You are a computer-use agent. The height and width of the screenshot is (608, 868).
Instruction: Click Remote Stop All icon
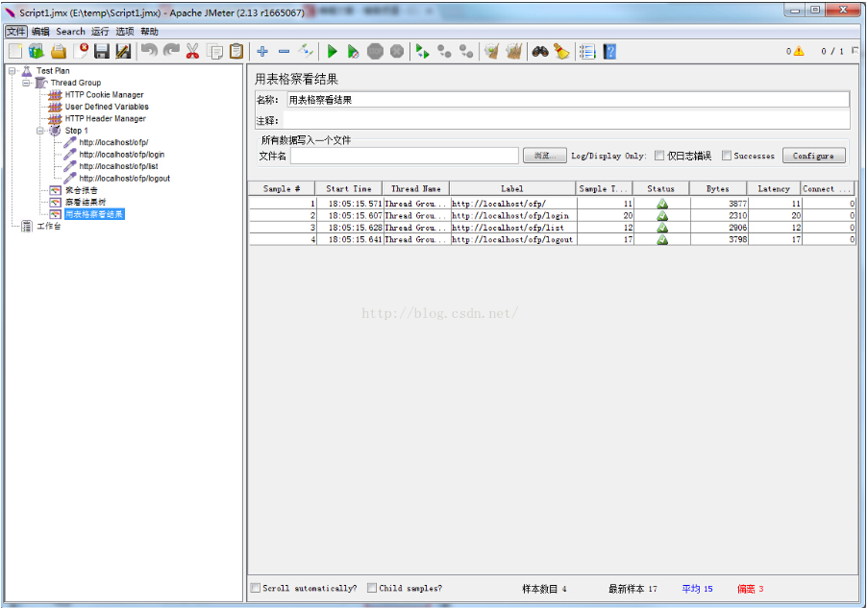pyautogui.click(x=444, y=52)
